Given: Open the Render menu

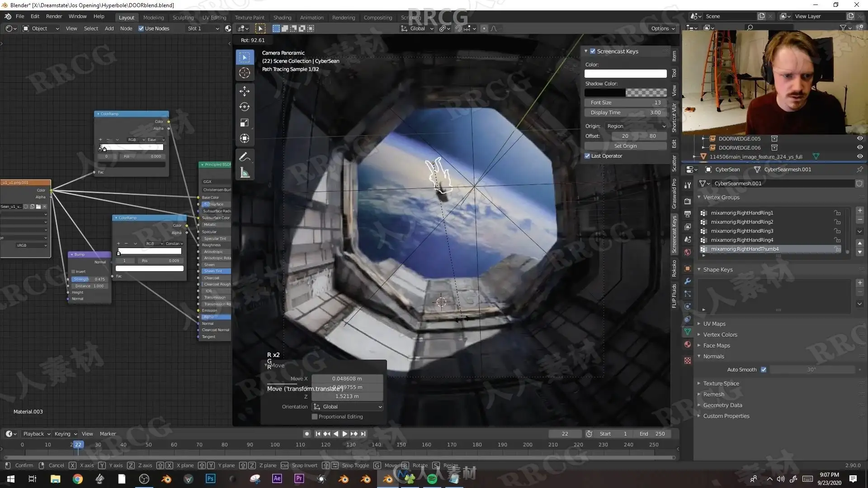Looking at the screenshot, I should 54,16.
